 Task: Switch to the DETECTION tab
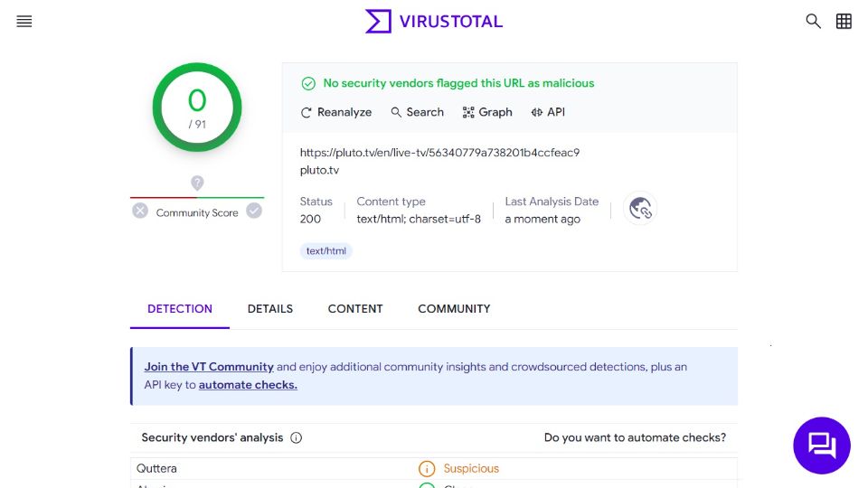[180, 309]
